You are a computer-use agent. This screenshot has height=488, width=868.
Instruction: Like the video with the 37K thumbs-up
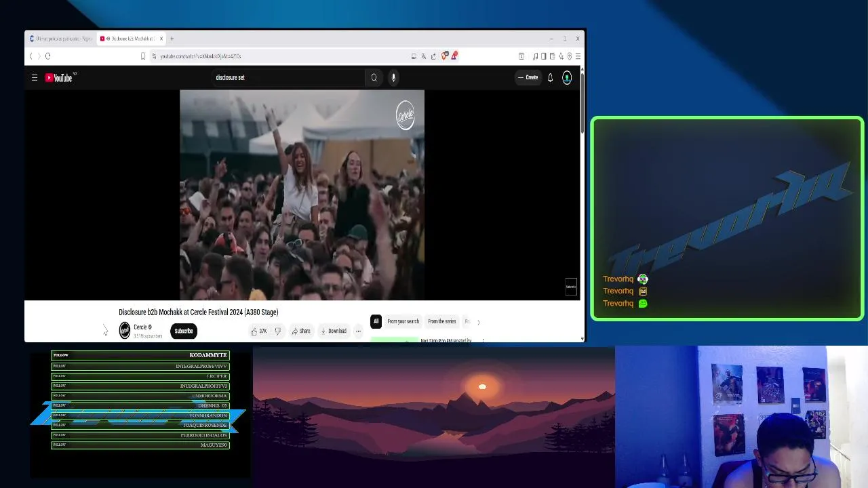tap(259, 331)
